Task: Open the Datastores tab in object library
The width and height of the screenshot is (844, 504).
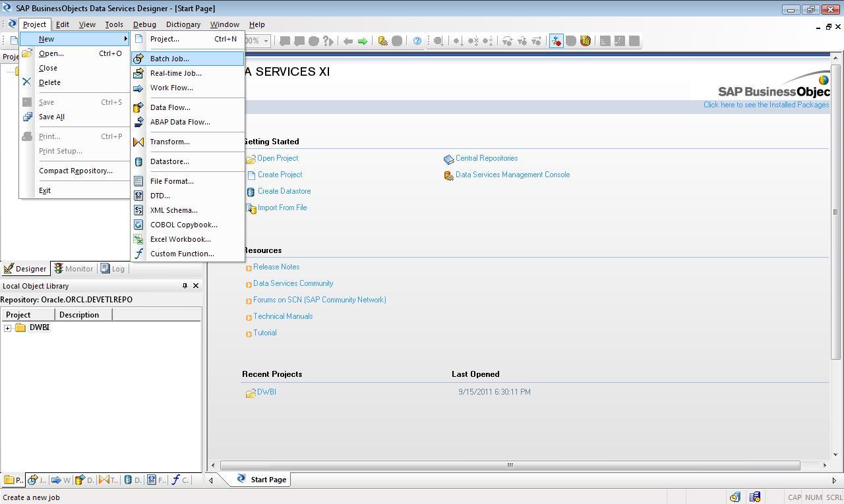Action: pos(133,480)
